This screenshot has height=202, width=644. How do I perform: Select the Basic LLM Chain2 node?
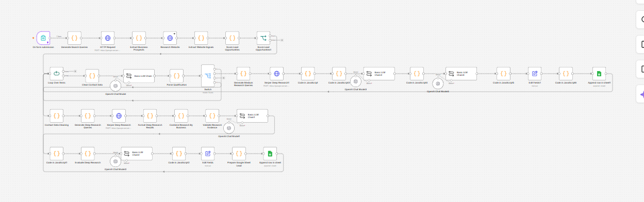coord(137,154)
